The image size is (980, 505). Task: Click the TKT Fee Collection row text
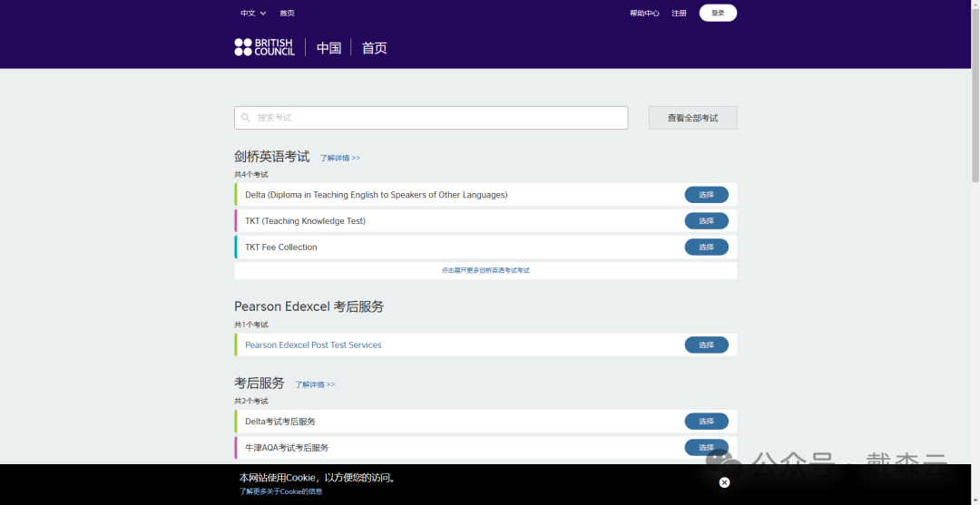click(x=281, y=248)
